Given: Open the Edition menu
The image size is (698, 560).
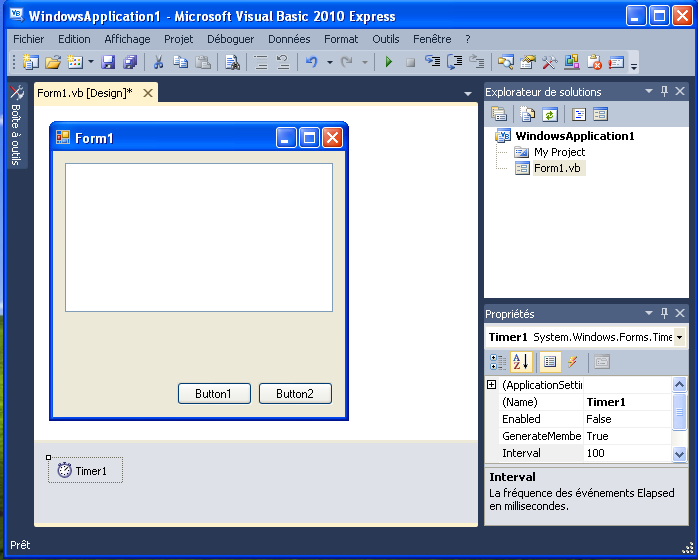Looking at the screenshot, I should pyautogui.click(x=74, y=39).
